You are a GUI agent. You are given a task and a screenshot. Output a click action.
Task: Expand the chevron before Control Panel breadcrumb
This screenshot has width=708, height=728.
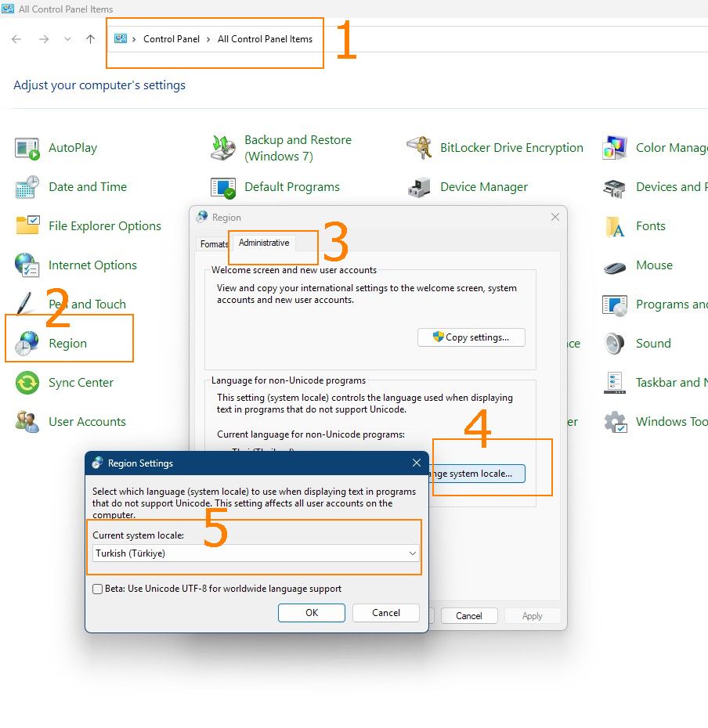[x=134, y=39]
